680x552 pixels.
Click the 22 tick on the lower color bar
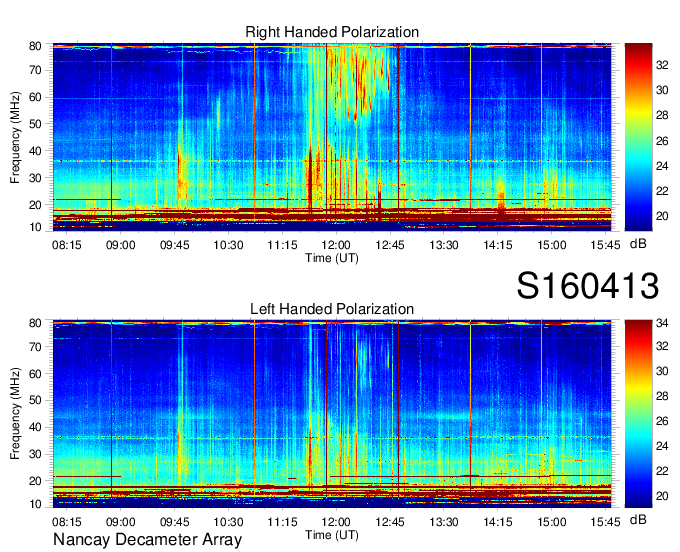point(662,471)
